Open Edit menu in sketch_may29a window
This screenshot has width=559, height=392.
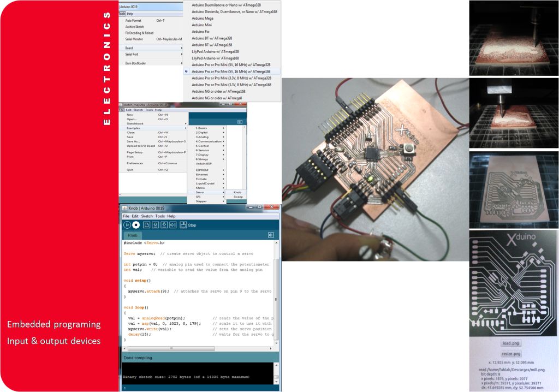(128, 110)
